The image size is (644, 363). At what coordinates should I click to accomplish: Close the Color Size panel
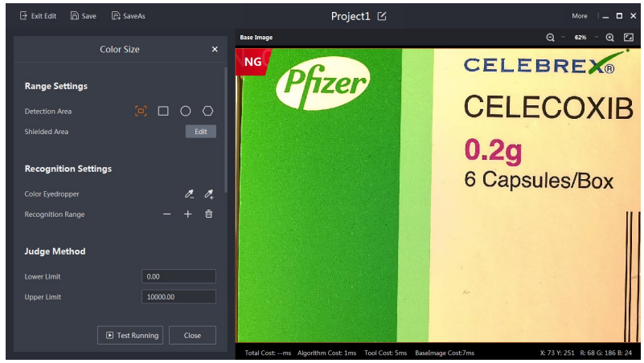coord(215,49)
